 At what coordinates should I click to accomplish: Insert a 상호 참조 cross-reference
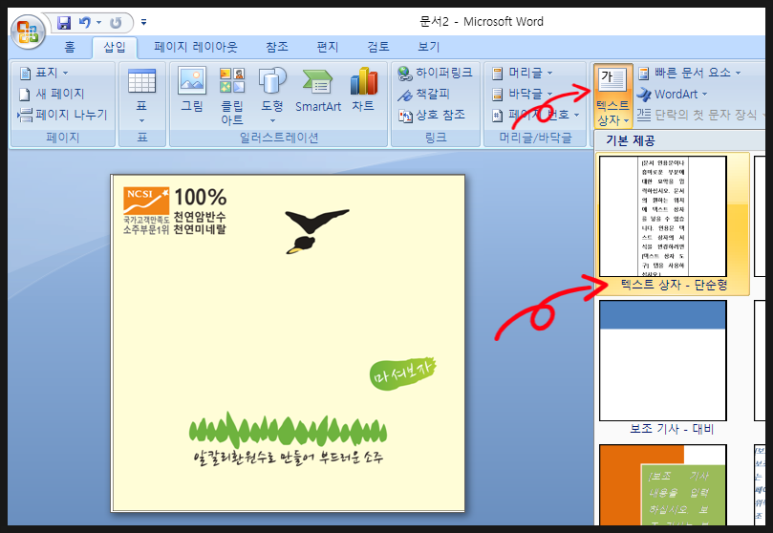coord(432,115)
